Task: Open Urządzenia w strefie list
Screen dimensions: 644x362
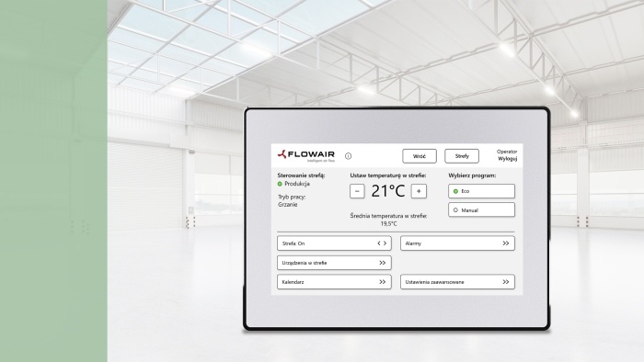Action: 334,263
